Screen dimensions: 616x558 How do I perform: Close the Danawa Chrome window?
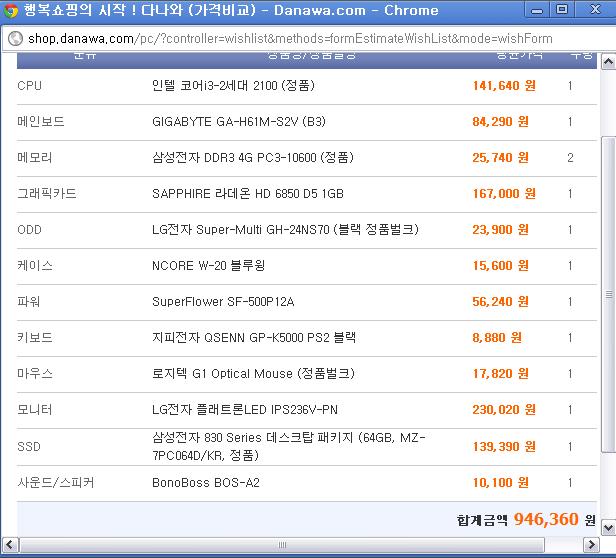595,10
